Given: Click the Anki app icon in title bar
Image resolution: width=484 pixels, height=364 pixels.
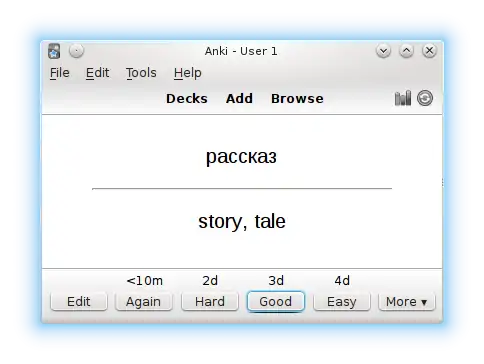Looking at the screenshot, I should click(x=54, y=51).
